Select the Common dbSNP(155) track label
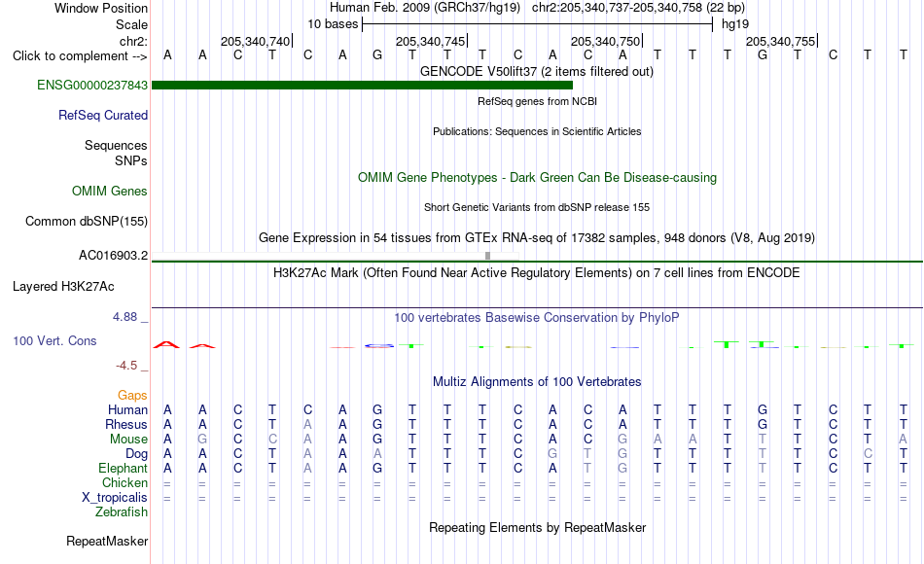924x564 pixels. click(86, 221)
